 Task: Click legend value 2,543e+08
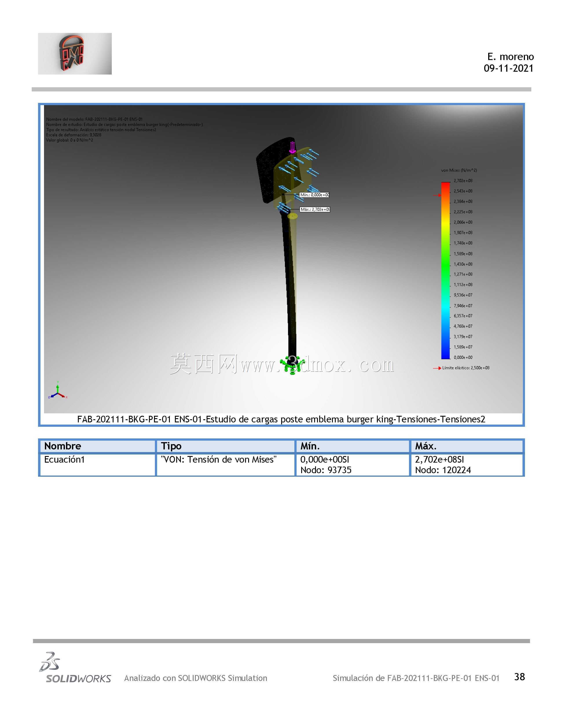[463, 191]
